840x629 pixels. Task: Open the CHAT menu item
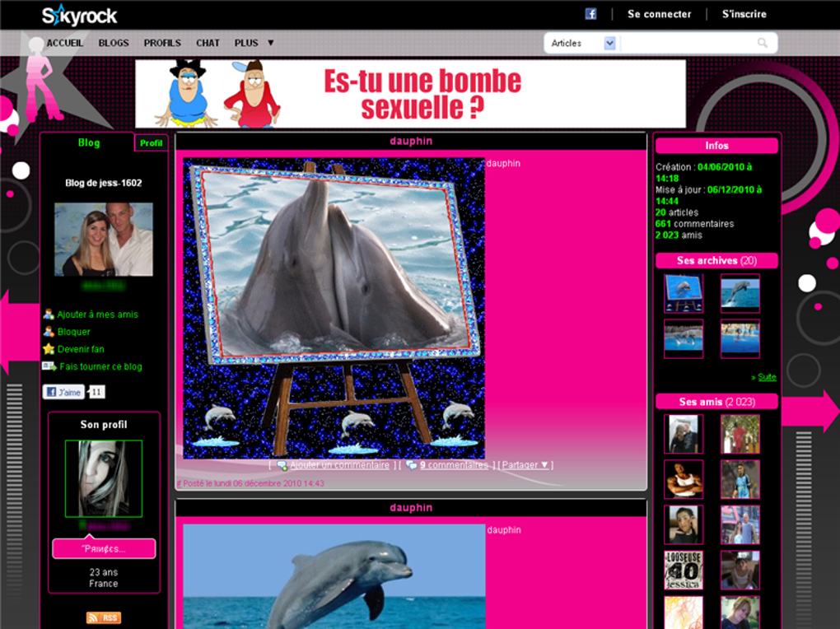(208, 43)
